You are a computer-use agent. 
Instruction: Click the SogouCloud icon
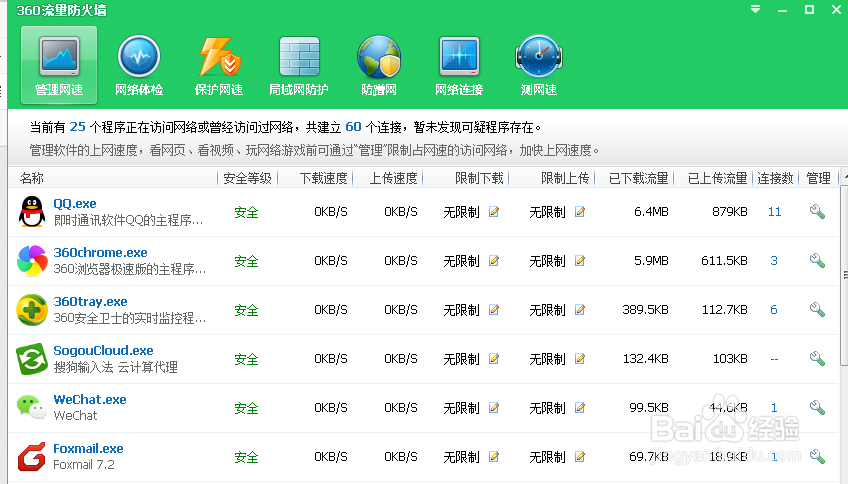32,359
